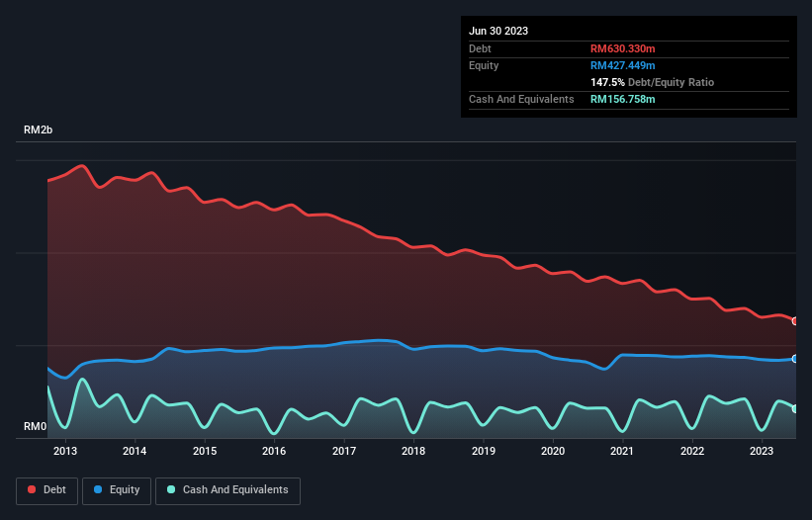Click the 2016 x-axis label
This screenshot has height=520, width=812.
pos(274,451)
